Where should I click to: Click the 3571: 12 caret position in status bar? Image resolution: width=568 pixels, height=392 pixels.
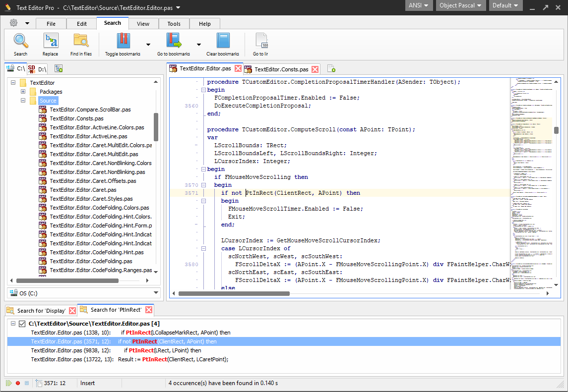coord(55,383)
